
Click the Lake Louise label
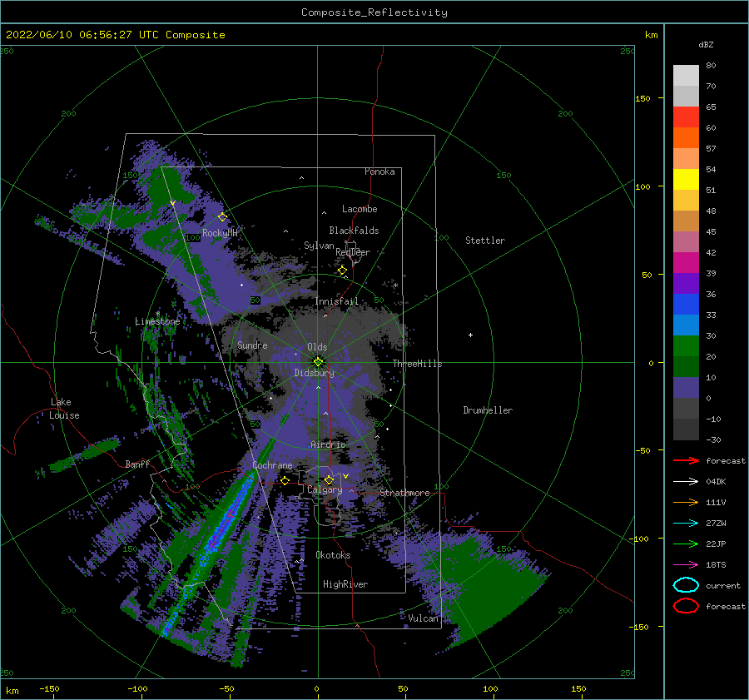(x=64, y=409)
